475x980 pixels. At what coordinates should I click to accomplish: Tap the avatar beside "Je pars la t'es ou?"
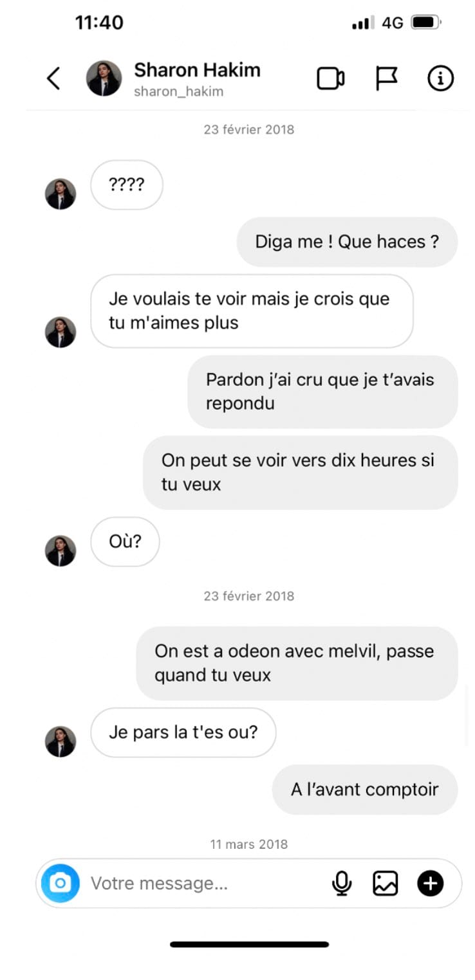click(x=61, y=741)
